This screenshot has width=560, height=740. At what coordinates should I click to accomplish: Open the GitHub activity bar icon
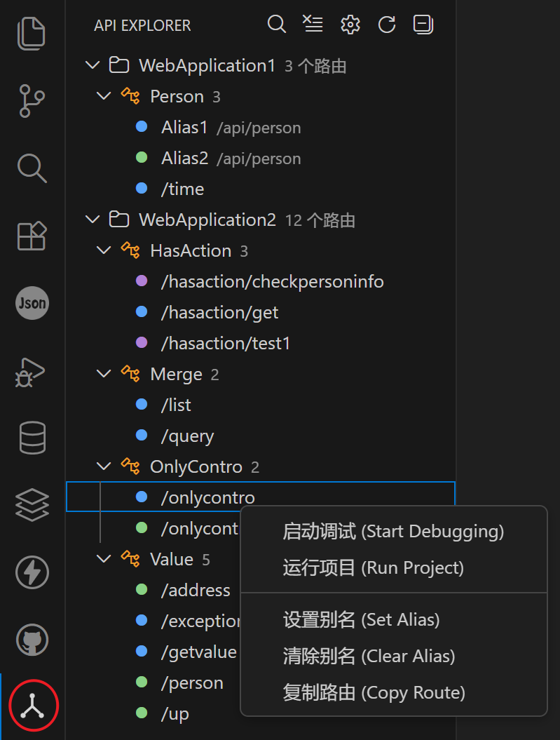32,639
